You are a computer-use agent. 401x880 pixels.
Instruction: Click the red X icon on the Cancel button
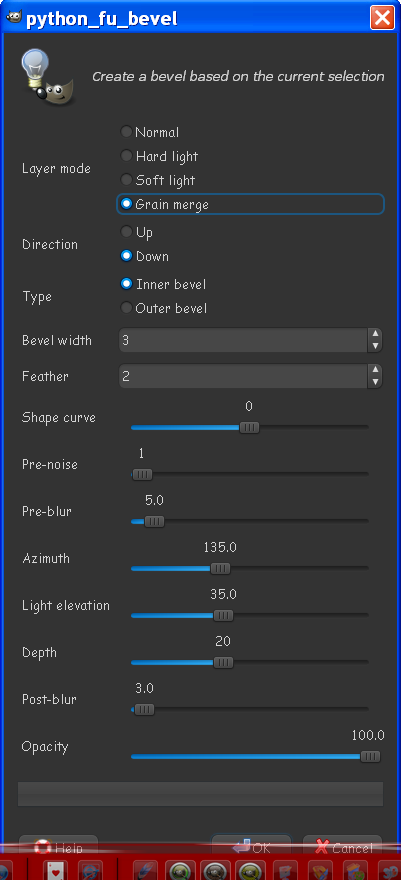click(322, 847)
